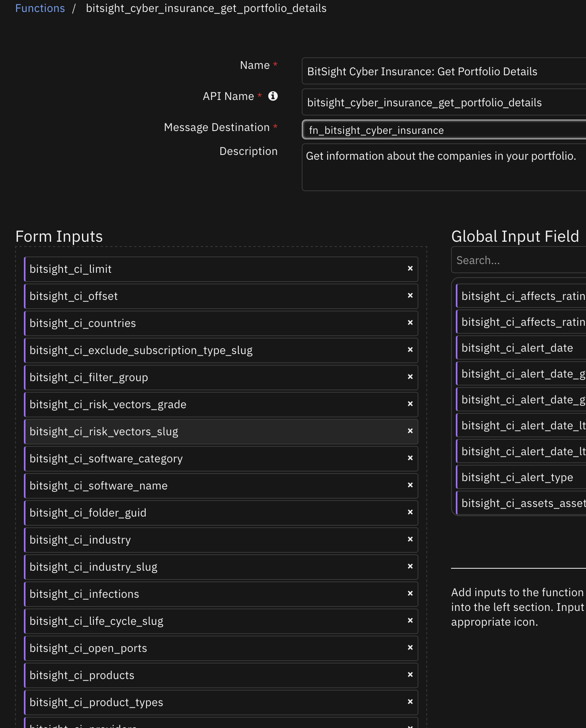Select bitsight_ci_filter_group form input row
The image size is (586, 728).
pyautogui.click(x=221, y=378)
